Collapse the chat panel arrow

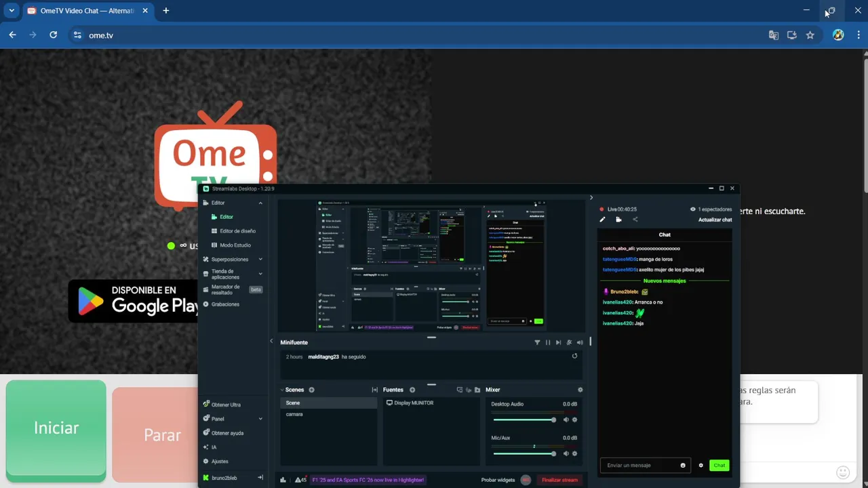(x=591, y=197)
